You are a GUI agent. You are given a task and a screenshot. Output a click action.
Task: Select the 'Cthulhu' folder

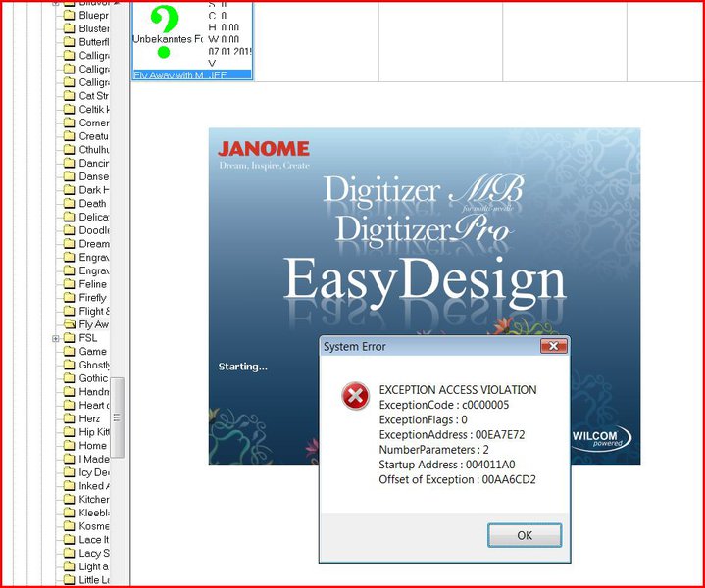[x=93, y=150]
